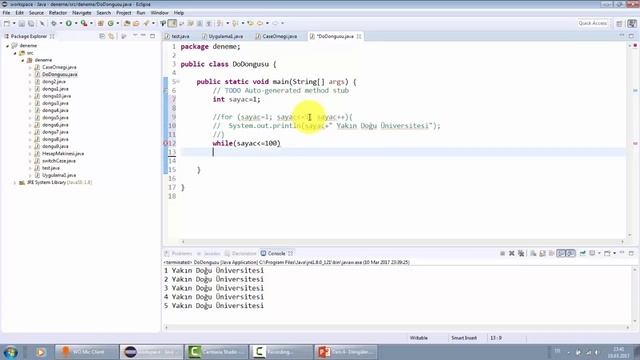Switch to the test.java editor tab
Image resolution: width=640 pixels, height=360 pixels.
[178, 36]
